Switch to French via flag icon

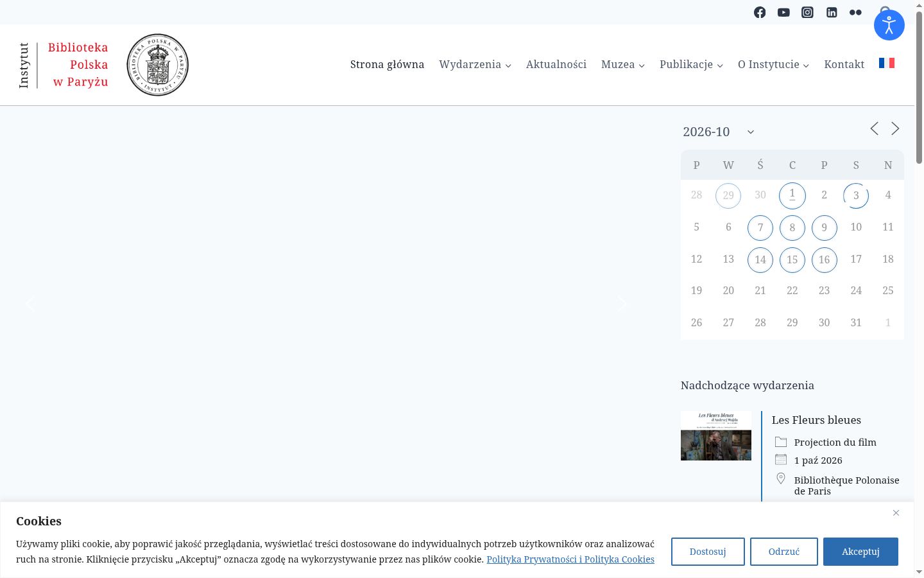887,63
